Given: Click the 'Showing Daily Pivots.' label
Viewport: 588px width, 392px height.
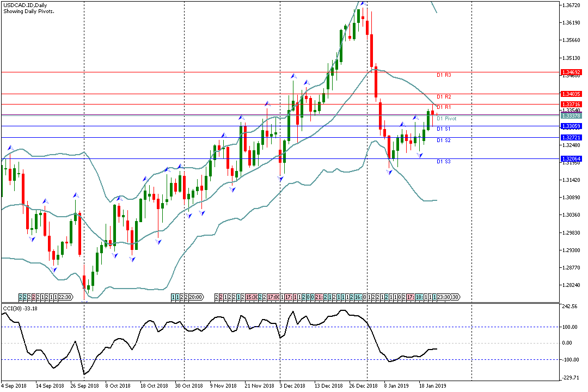Looking at the screenshot, I should (29, 11).
